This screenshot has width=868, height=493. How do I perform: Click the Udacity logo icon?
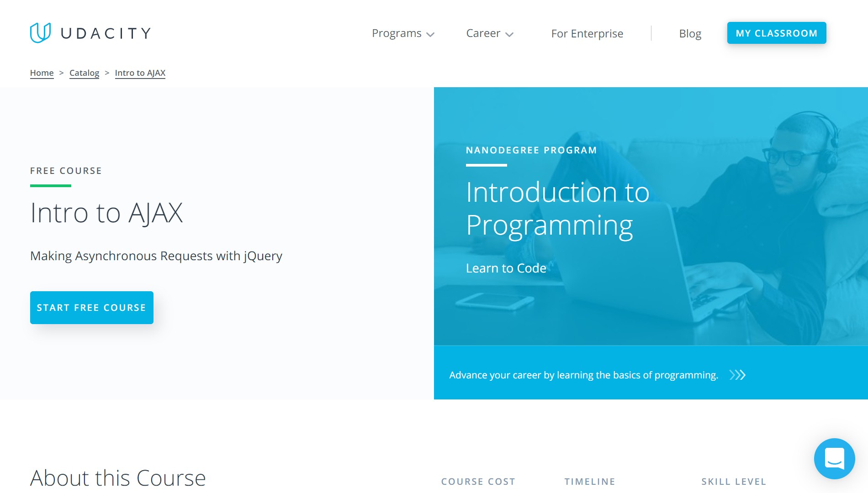40,33
